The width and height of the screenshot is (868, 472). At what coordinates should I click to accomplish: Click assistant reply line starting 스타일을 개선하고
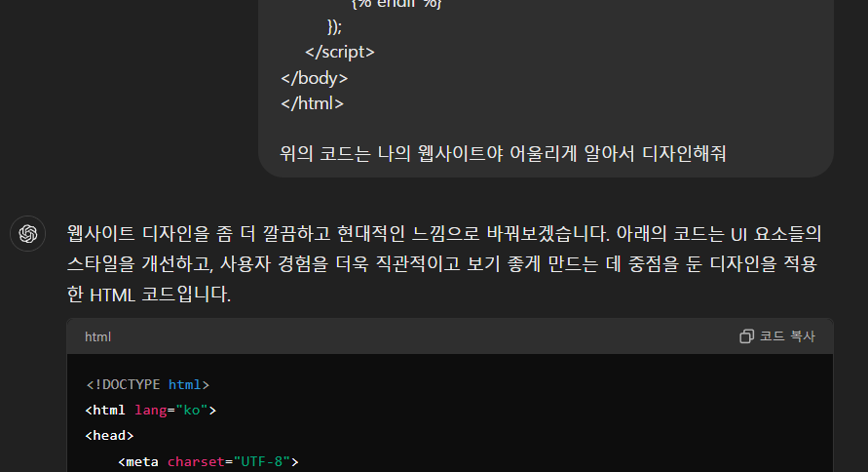pos(441,263)
